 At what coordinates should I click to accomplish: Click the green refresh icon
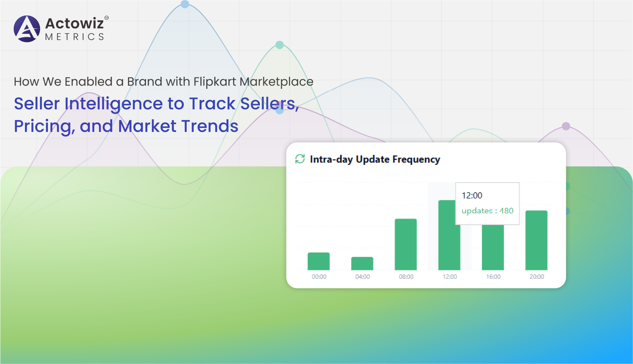tap(300, 159)
